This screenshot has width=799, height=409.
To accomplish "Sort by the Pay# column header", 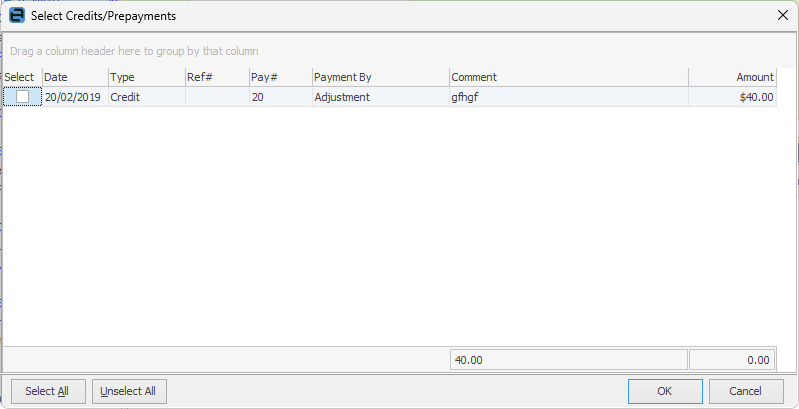I will tap(281, 77).
